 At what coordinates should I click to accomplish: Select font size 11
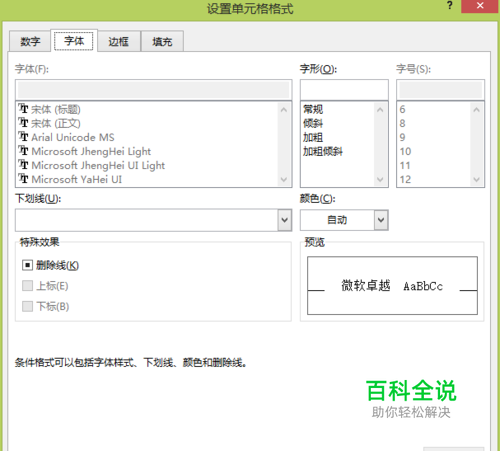coord(405,165)
